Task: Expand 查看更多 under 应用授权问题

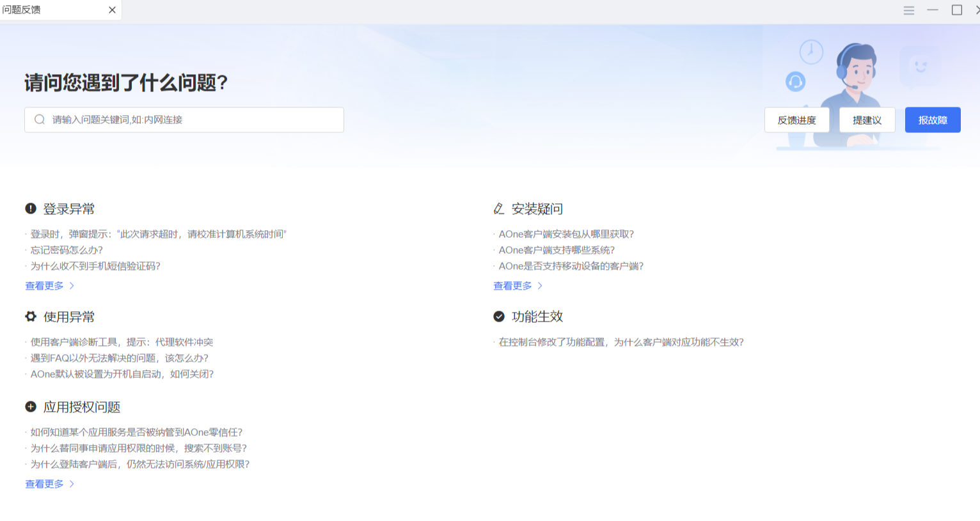Action: click(x=44, y=484)
